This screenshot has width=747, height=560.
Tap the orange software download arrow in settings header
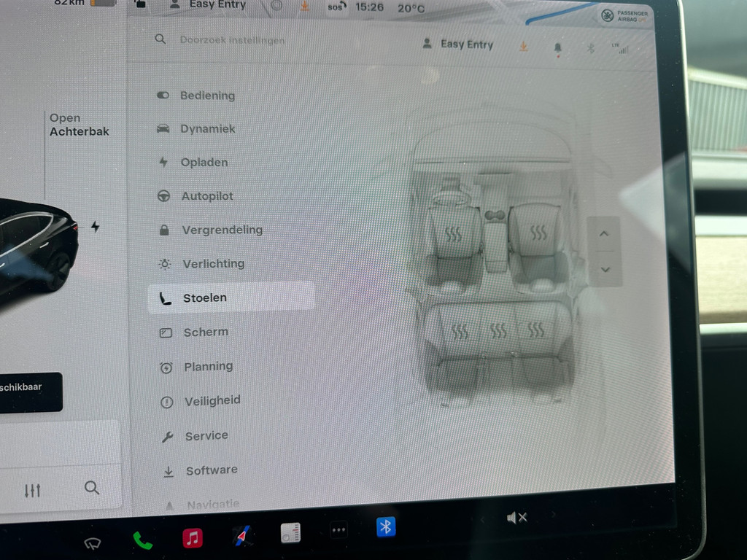pos(523,47)
